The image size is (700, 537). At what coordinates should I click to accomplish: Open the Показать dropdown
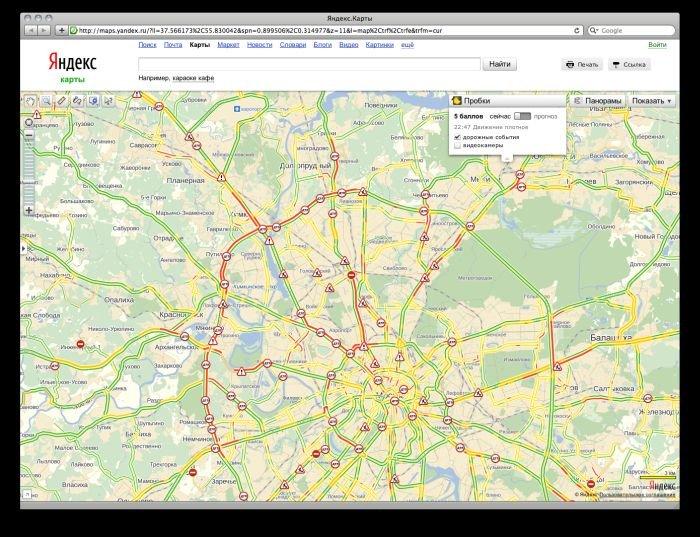click(x=653, y=101)
